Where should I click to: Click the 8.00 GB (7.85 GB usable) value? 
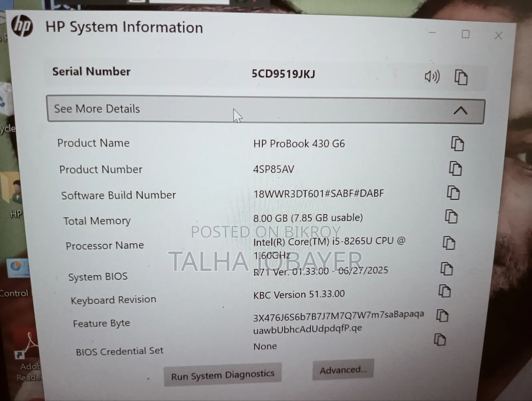click(x=308, y=218)
